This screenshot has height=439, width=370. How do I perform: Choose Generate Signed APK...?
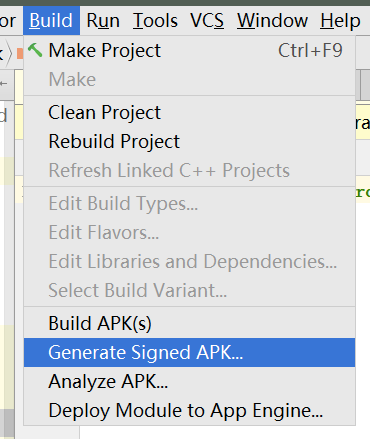coord(189,352)
